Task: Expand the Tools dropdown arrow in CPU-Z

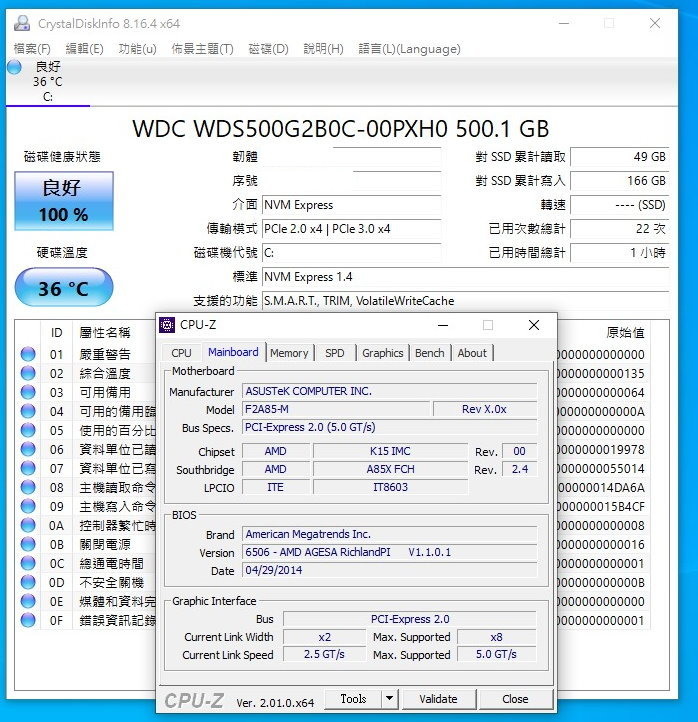Action: 390,699
